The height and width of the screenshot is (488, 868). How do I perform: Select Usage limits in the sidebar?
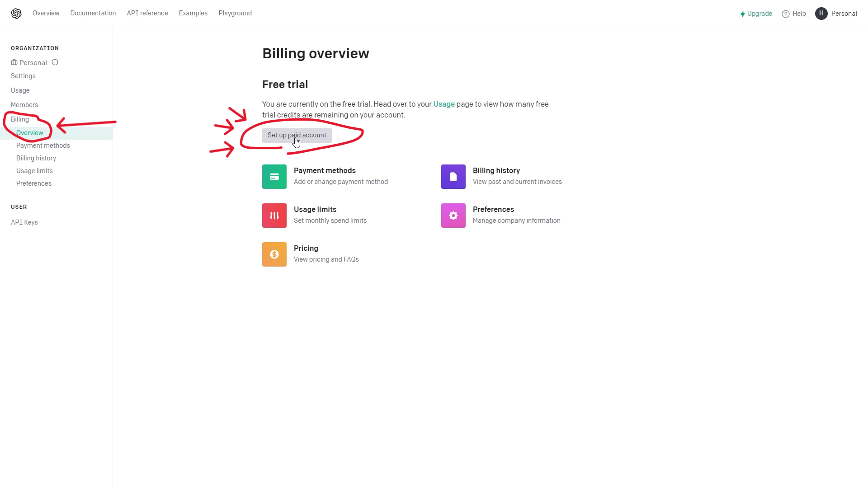click(34, 171)
